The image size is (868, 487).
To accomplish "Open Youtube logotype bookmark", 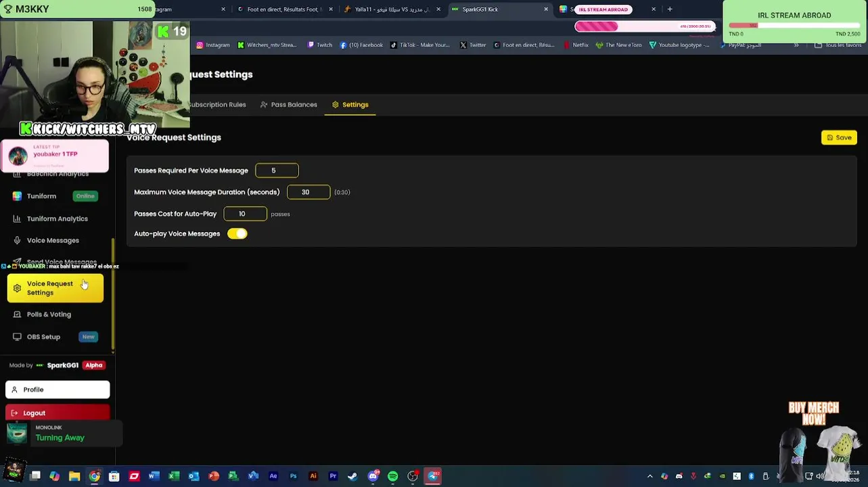I will point(680,45).
